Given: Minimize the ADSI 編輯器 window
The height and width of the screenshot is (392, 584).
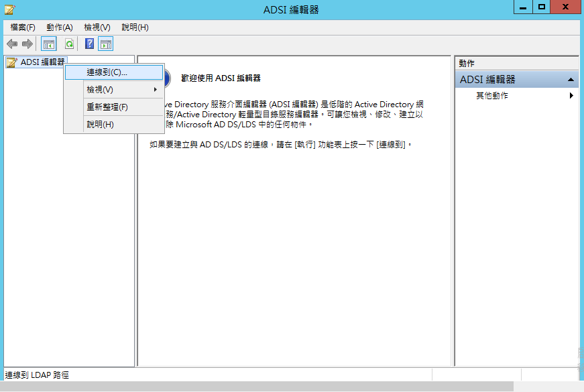Looking at the screenshot, I should point(523,7).
